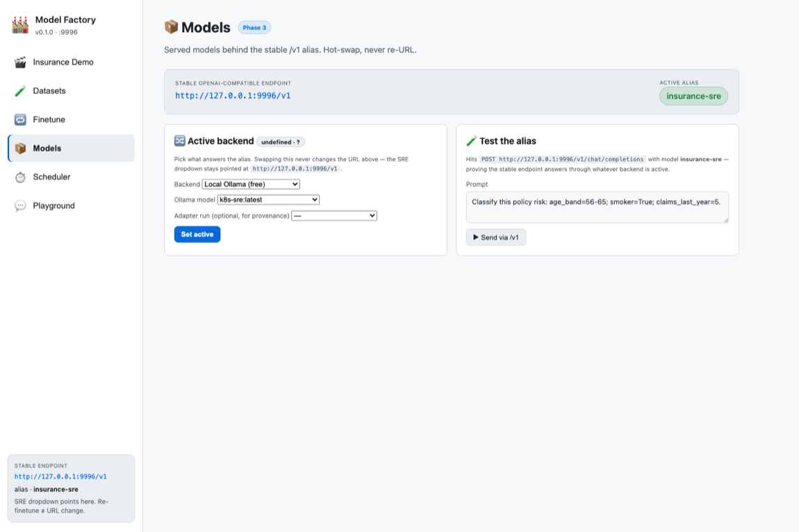
Task: Open the Playground page
Action: click(x=72, y=206)
